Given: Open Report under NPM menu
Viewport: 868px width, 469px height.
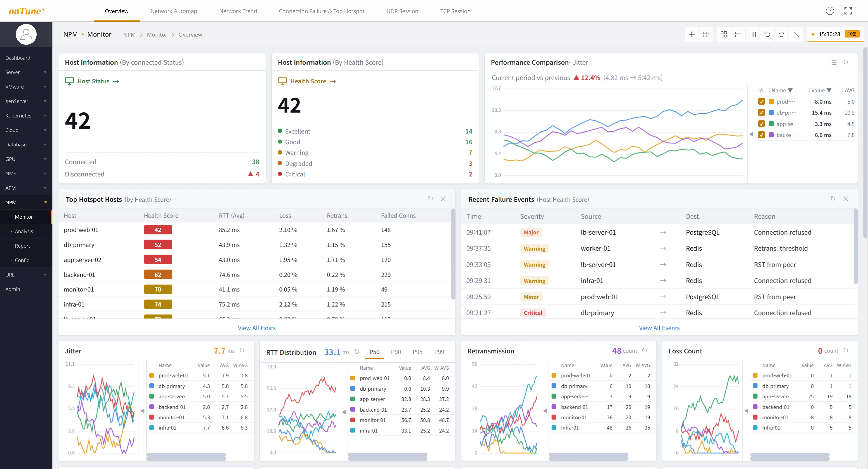Looking at the screenshot, I should [x=22, y=246].
